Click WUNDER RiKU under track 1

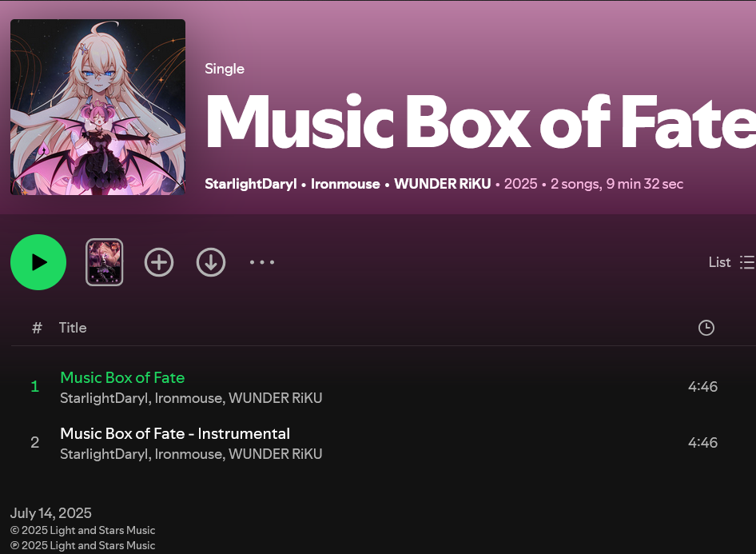[275, 398]
